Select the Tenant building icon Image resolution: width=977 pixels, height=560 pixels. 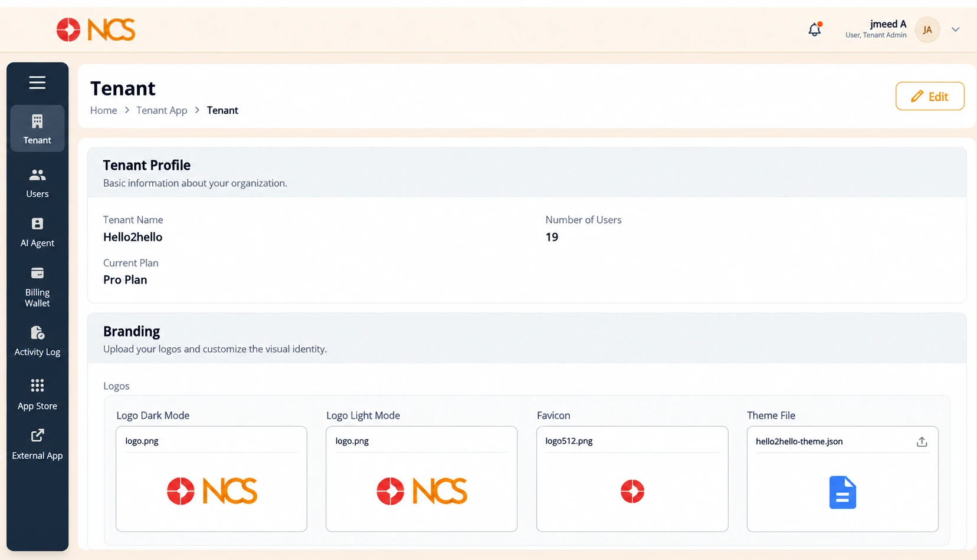pos(37,121)
